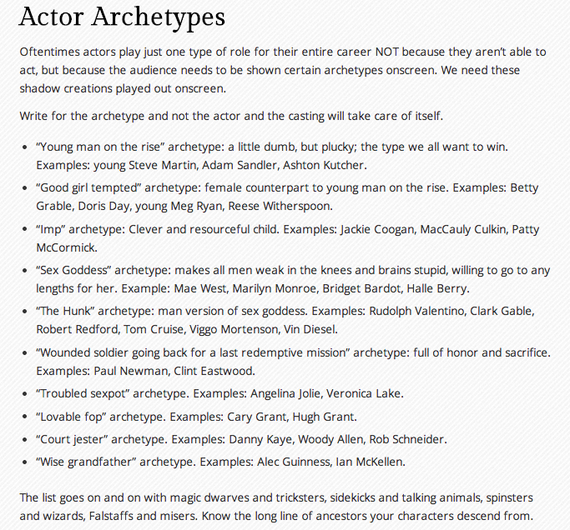Click the Court jester archetype item
The image size is (570, 530).
click(241, 439)
